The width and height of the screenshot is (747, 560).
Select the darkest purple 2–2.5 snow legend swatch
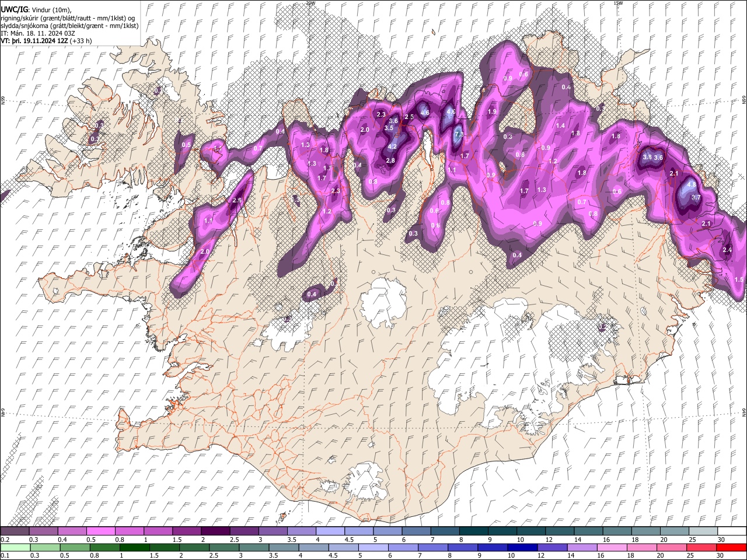coord(215,531)
